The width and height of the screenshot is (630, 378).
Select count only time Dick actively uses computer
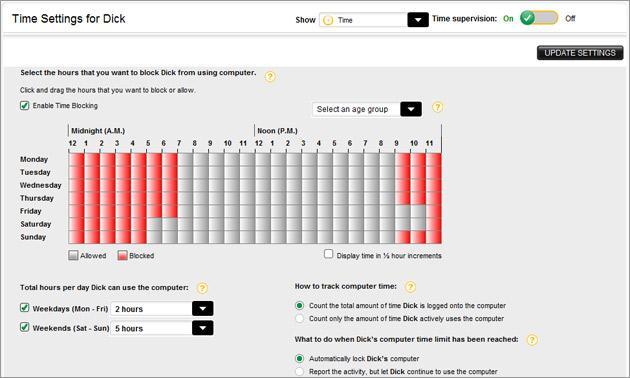tap(299, 319)
